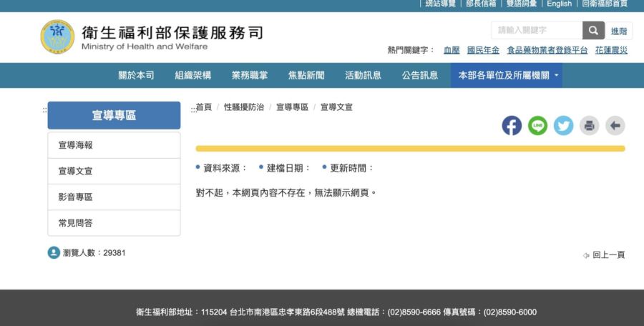Go back using the grey arrow icon
This screenshot has height=326, width=644.
coord(615,126)
